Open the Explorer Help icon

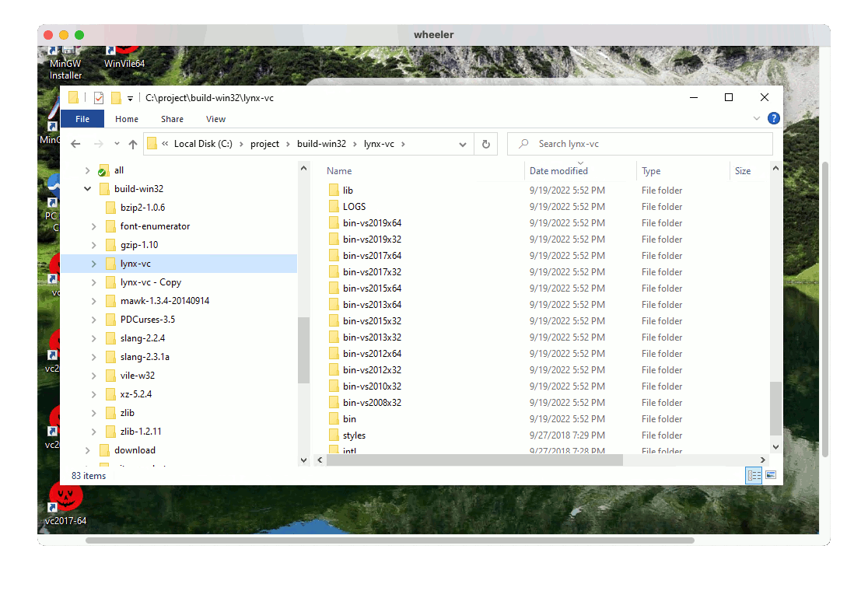(773, 119)
